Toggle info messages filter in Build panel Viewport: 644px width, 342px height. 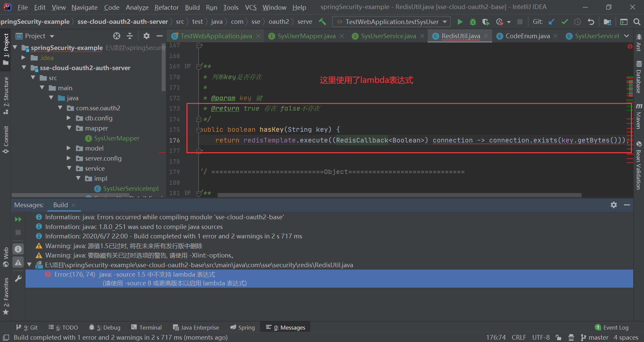18,249
